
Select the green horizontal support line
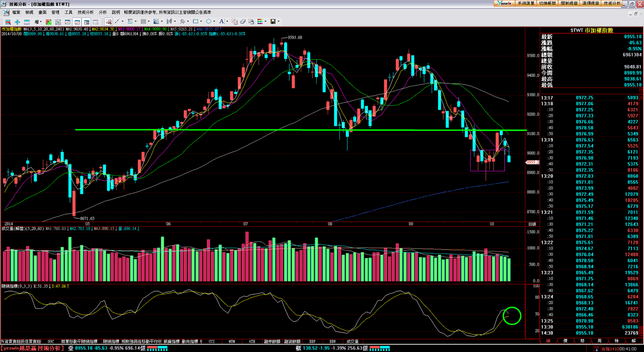pyautogui.click(x=301, y=130)
